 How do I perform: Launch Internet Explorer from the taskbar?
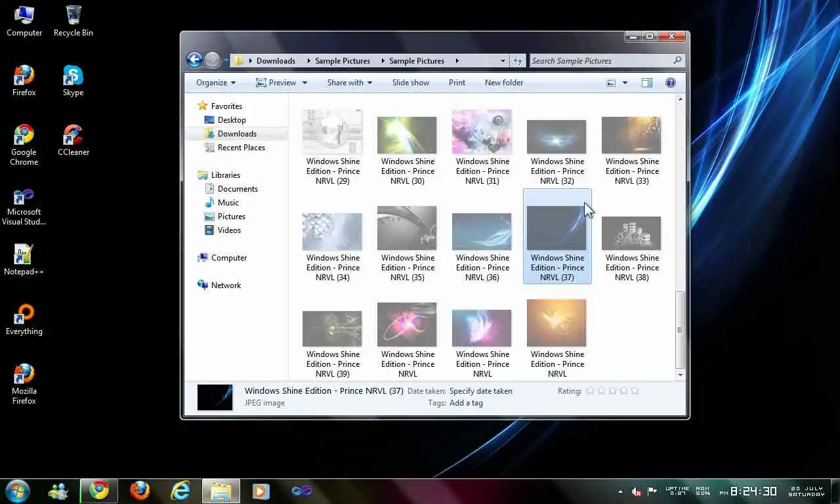180,491
